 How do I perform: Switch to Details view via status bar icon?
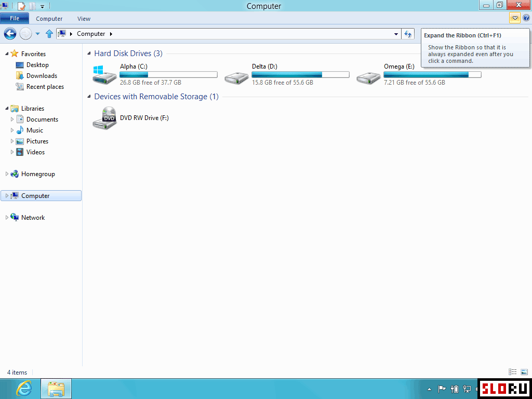coord(512,372)
